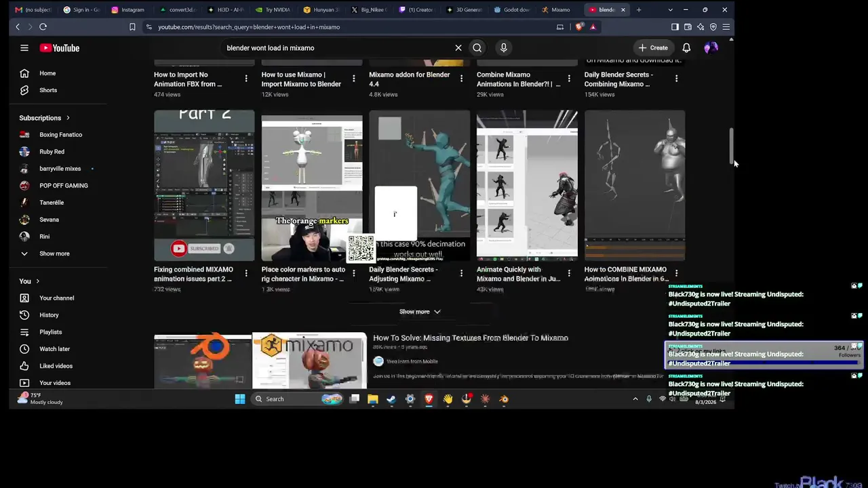Open YouTube notifications bell

(686, 48)
